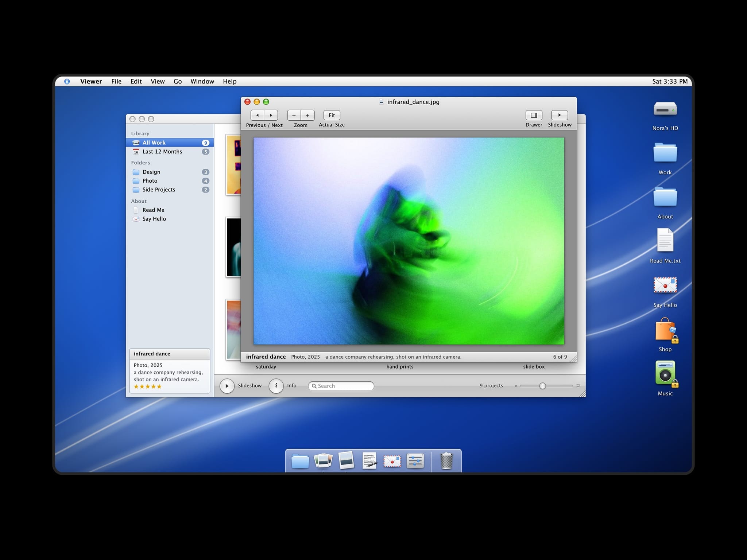Open the Go menu
The image size is (747, 560).
tap(178, 81)
